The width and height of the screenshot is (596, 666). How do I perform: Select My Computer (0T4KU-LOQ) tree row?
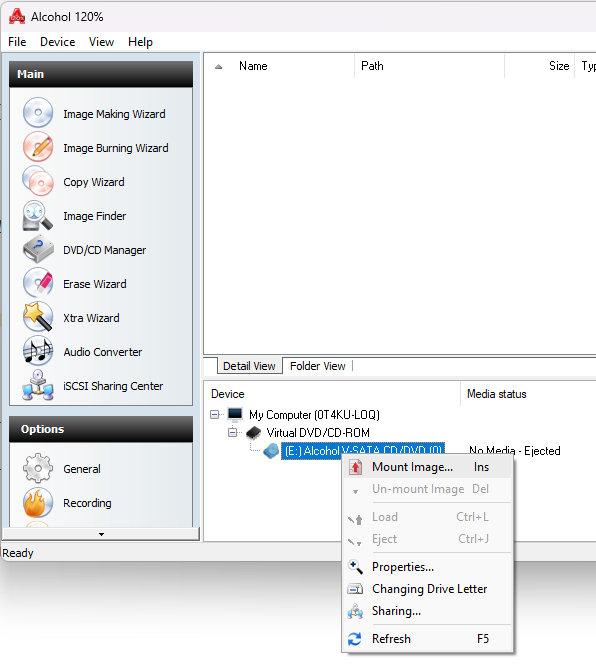click(x=314, y=415)
